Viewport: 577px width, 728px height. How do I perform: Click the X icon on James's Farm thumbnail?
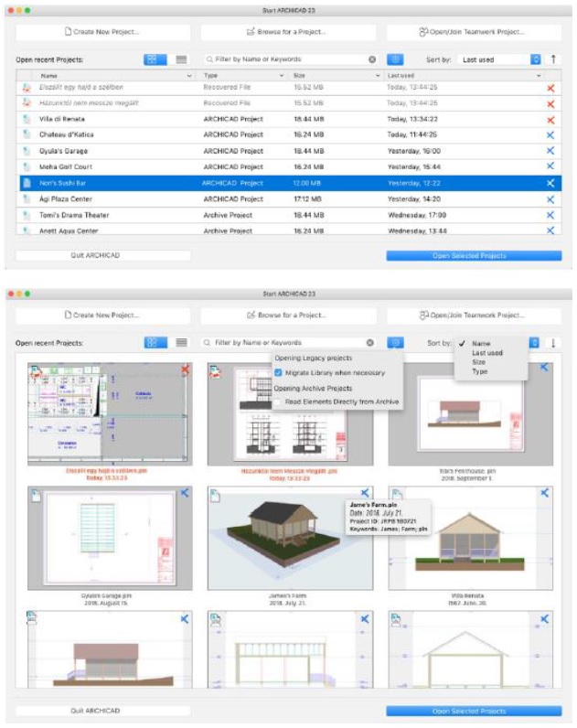pos(365,493)
